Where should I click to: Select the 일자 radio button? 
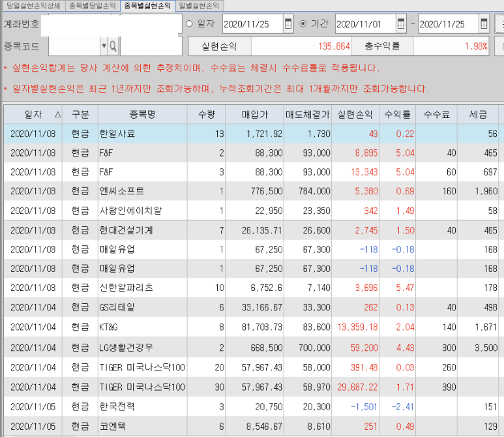pos(189,23)
